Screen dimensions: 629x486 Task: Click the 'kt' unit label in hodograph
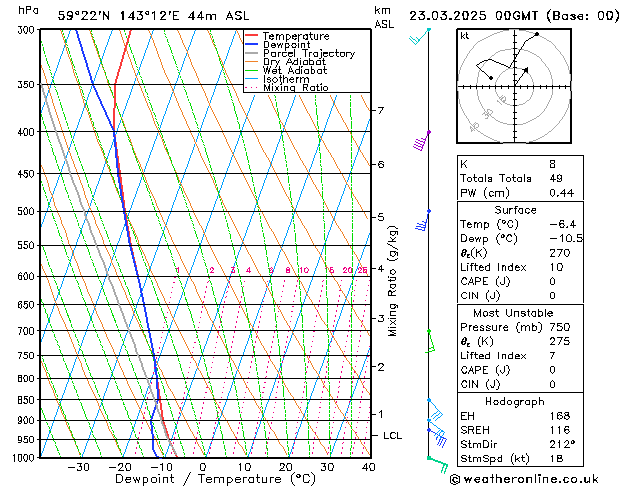click(465, 36)
